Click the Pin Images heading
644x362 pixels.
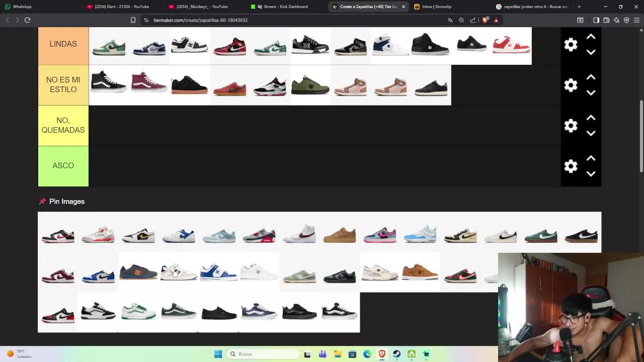pos(67,202)
